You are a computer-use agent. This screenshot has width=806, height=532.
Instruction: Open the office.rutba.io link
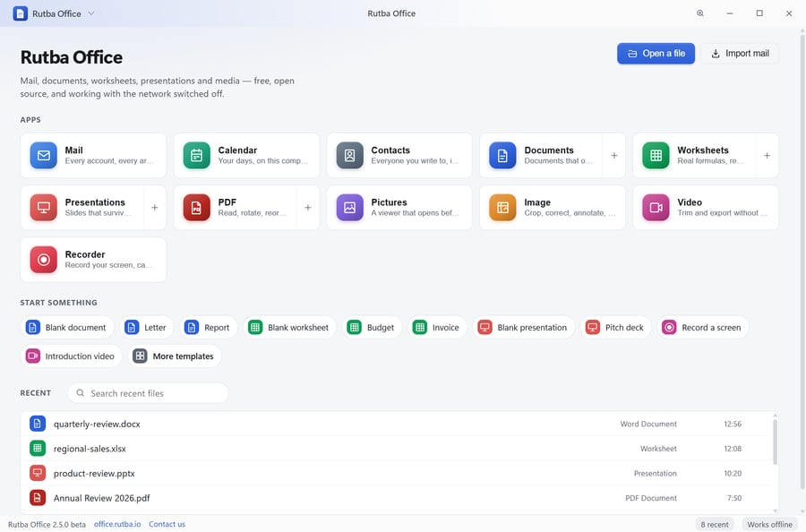[x=117, y=524]
